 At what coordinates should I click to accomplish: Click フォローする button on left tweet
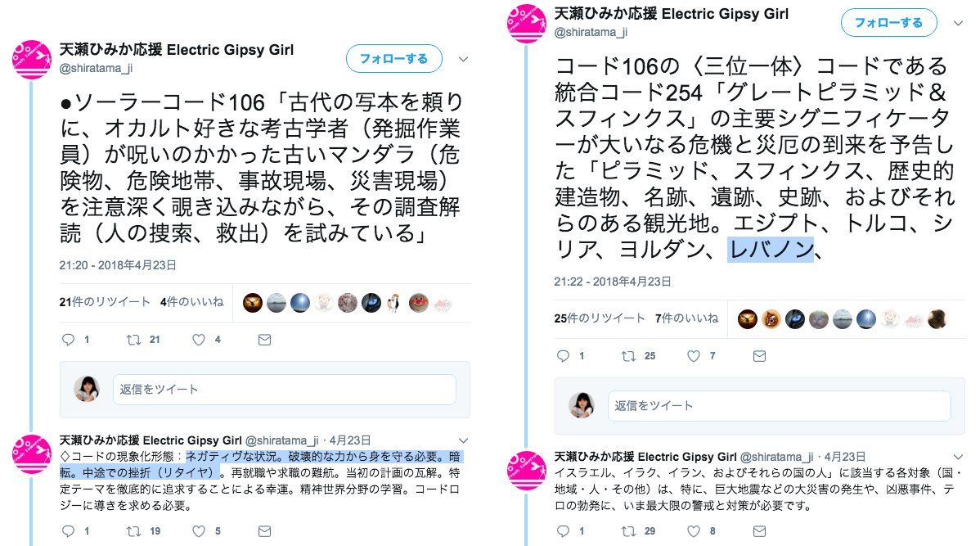[x=393, y=59]
